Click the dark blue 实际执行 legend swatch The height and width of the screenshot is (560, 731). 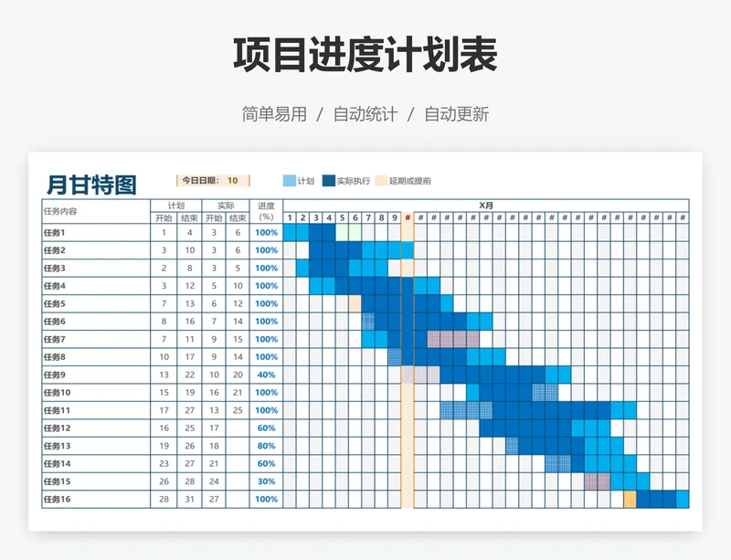(329, 181)
